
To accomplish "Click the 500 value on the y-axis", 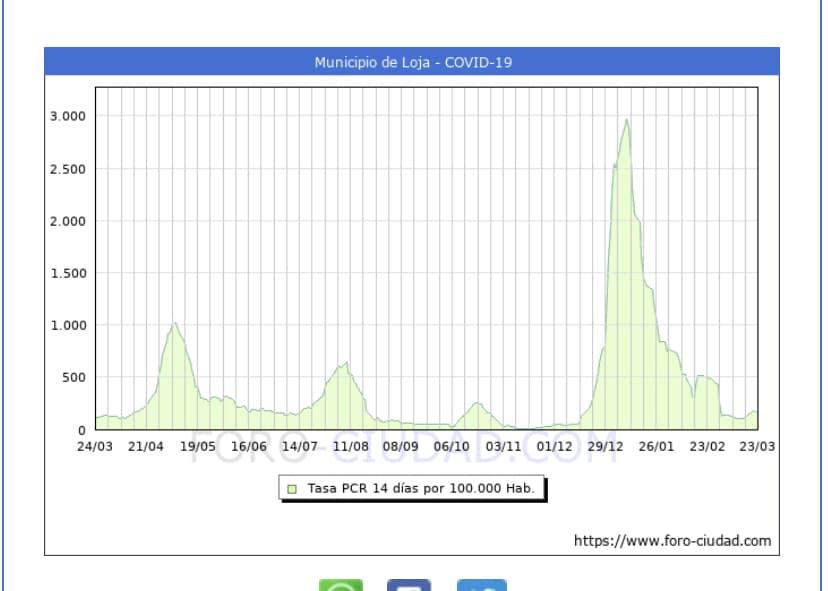I will point(74,377).
